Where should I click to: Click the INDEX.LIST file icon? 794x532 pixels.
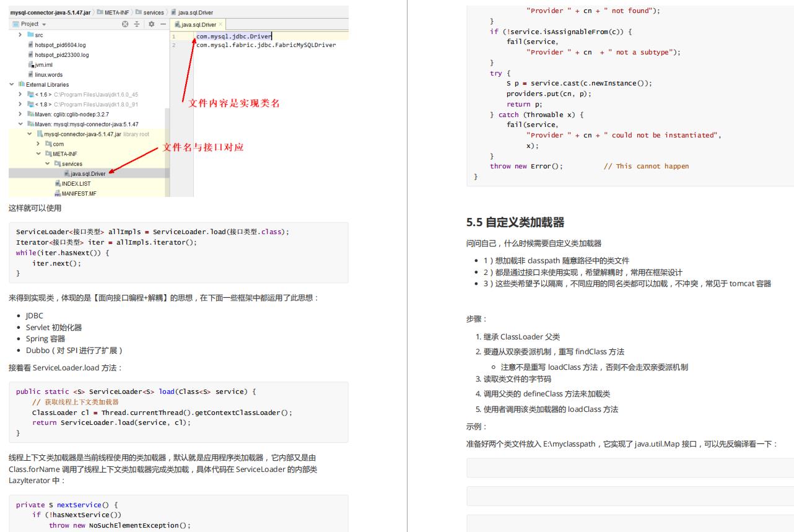pos(58,183)
